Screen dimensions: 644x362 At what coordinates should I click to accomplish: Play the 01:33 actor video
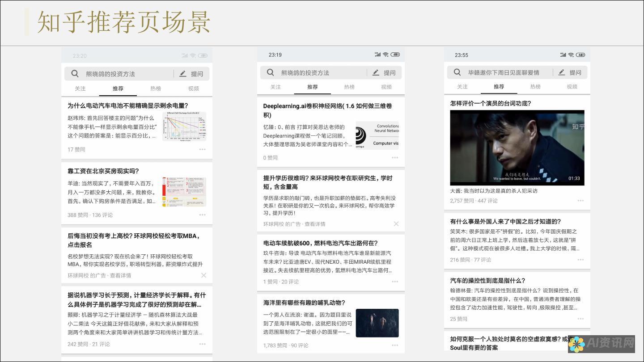tap(517, 147)
